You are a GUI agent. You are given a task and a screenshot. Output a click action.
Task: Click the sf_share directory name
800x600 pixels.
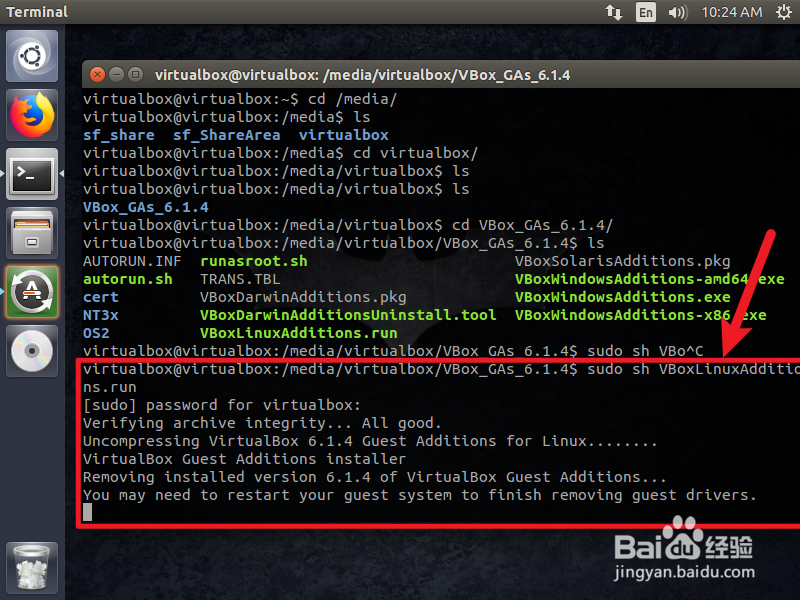(118, 135)
